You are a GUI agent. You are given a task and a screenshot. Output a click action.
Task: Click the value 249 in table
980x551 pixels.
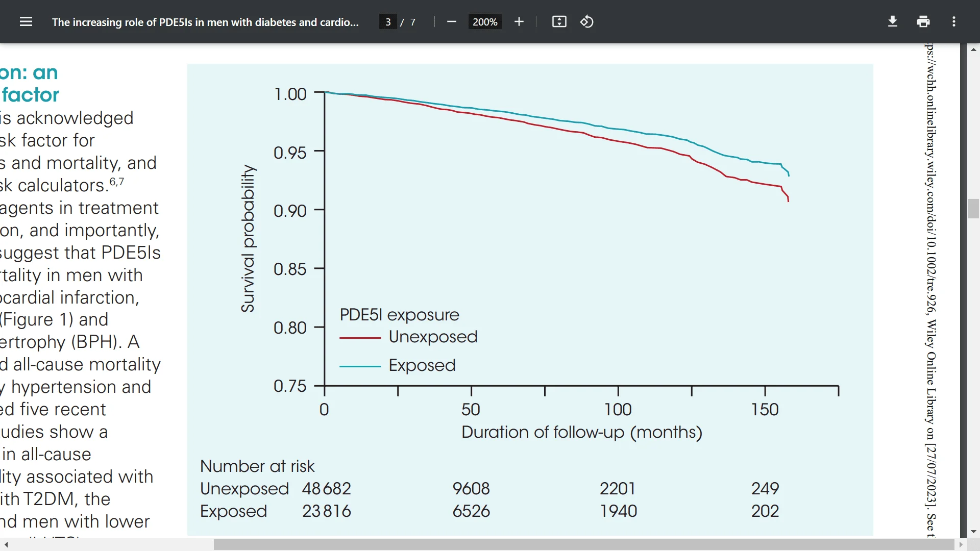tap(765, 488)
